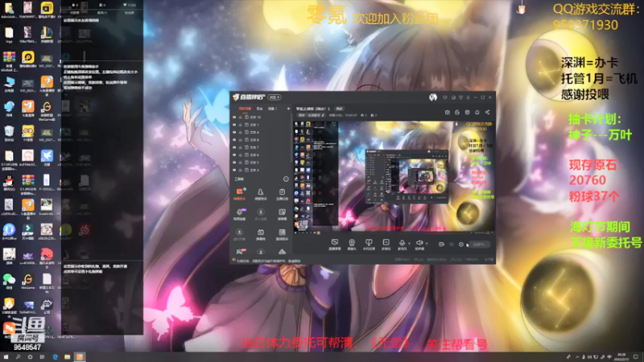Open the round user avatar in the title bar
Screen dimensions: 644x362
(x=433, y=97)
